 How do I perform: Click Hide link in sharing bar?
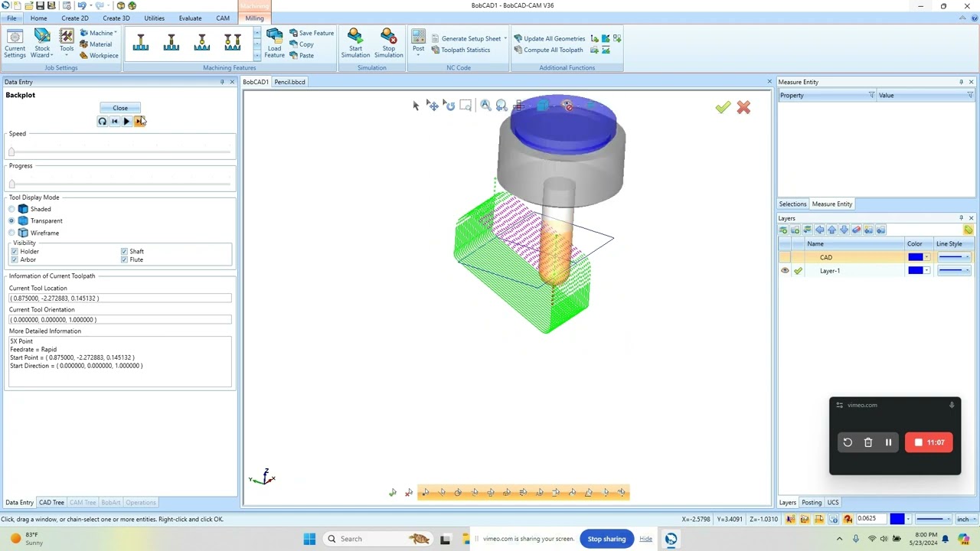645,539
